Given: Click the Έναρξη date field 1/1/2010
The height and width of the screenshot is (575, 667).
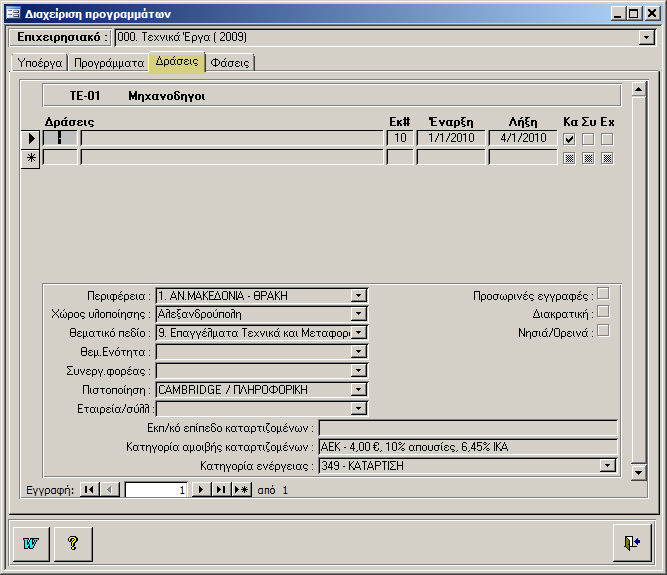Looking at the screenshot, I should click(x=450, y=138).
